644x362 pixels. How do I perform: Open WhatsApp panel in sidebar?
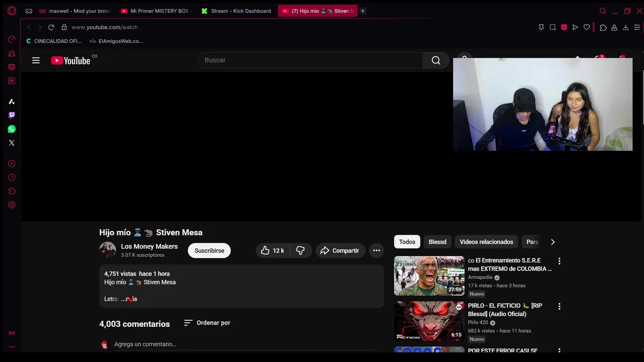click(12, 129)
